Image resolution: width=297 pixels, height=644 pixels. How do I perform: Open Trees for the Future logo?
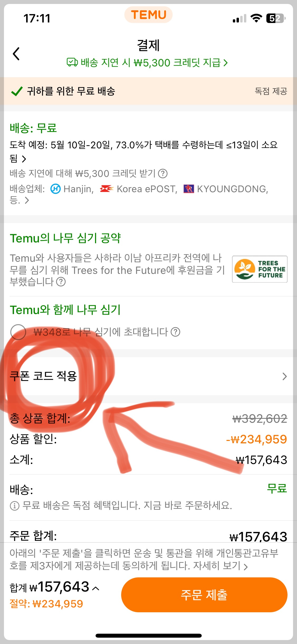(x=260, y=269)
